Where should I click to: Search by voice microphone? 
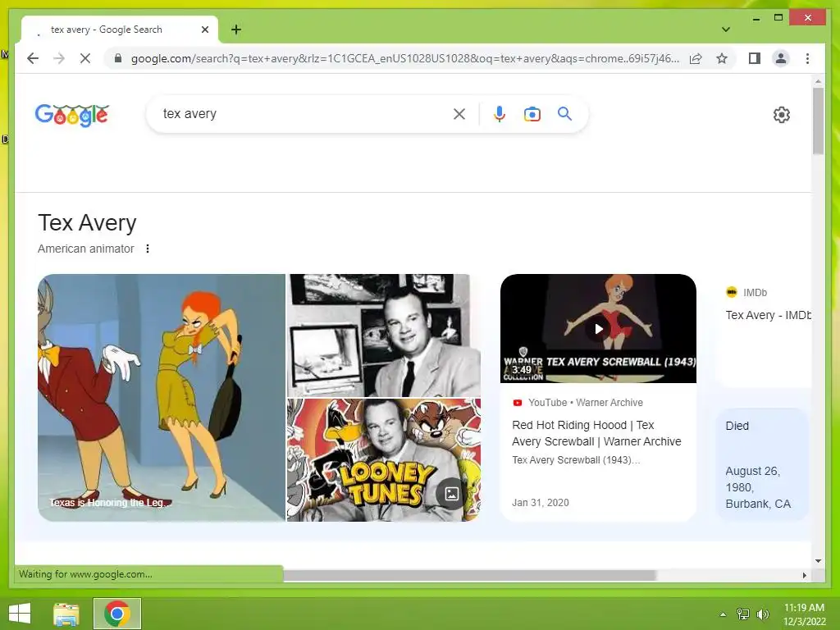pos(500,113)
